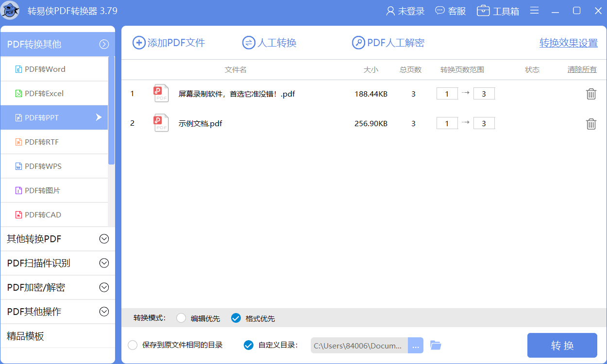Click the PDF转图片 sidebar icon
Viewport: 607px width, 364px height.
[19, 191]
